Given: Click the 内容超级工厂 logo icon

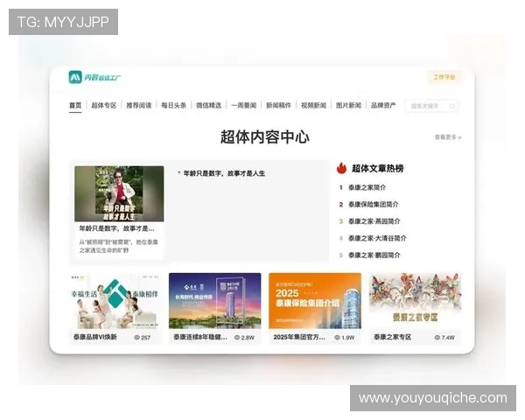Looking at the screenshot, I should coord(75,77).
